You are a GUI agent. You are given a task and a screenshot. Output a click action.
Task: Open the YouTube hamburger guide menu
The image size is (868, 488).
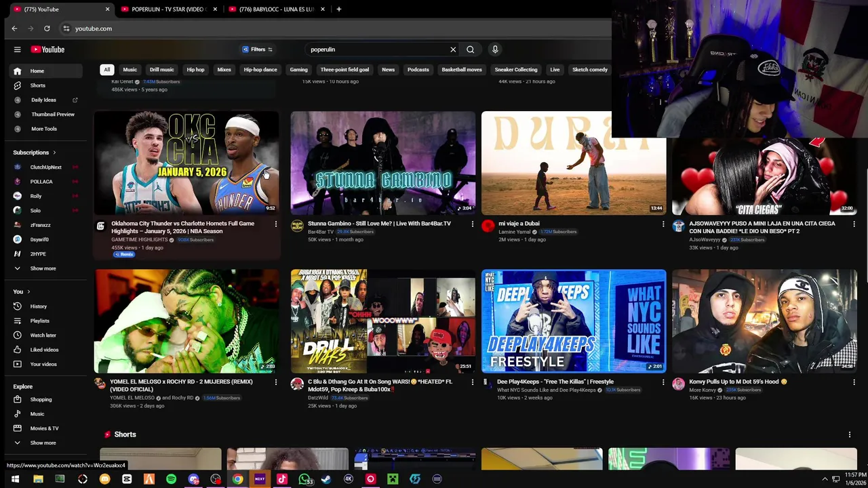[17, 49]
